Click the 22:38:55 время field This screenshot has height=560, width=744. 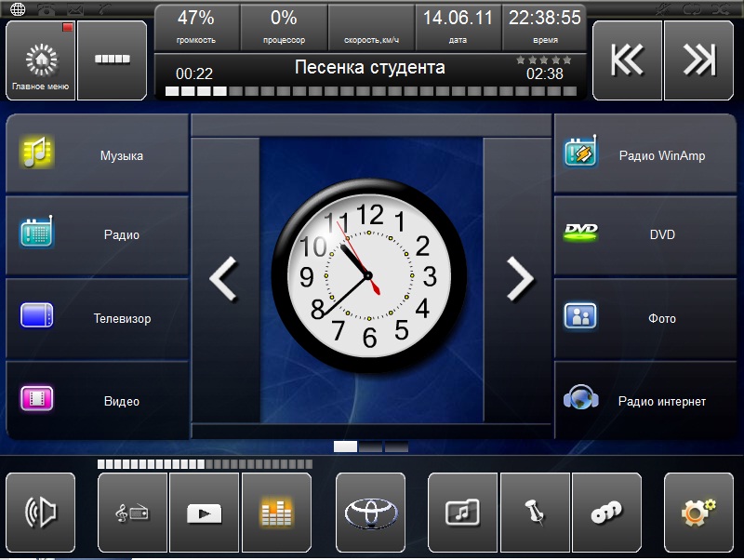545,28
